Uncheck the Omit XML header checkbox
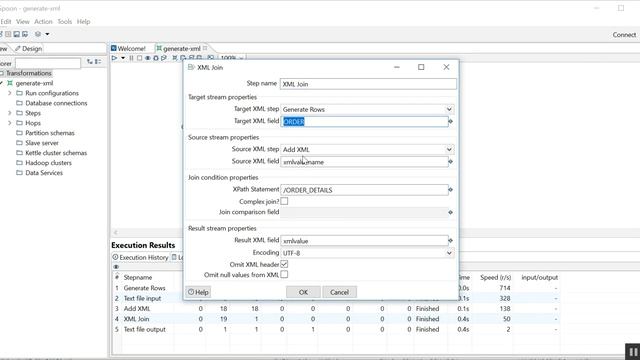The image size is (640, 360). click(x=284, y=264)
